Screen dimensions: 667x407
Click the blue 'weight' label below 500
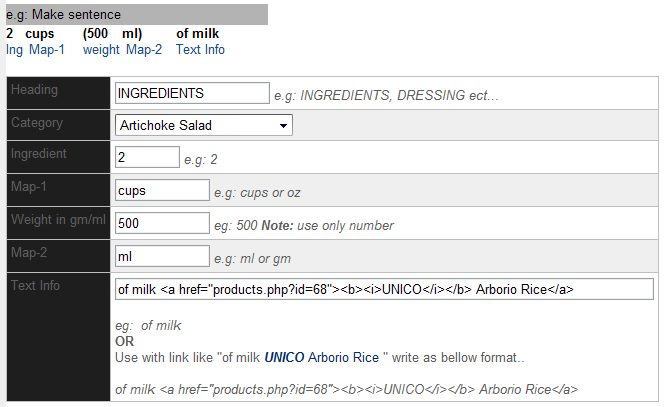tap(101, 49)
